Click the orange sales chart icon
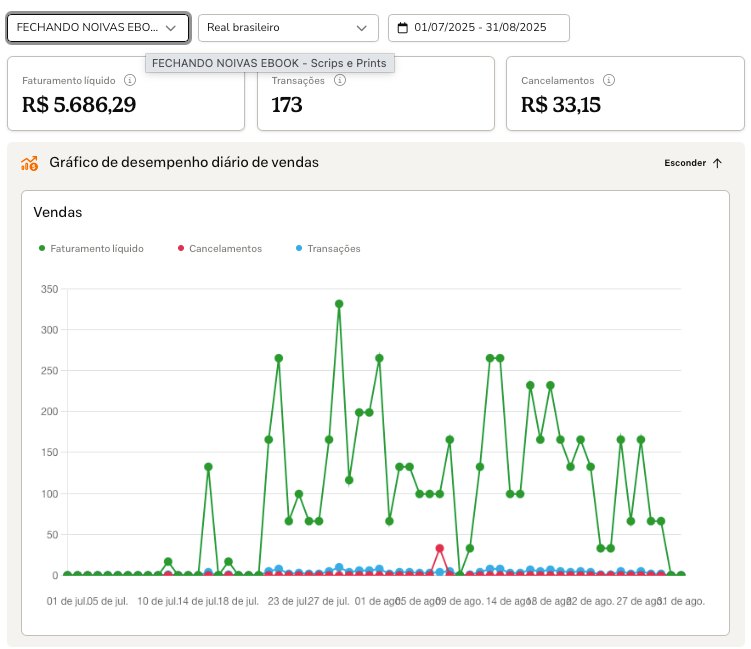This screenshot has width=751, height=649. 29,163
